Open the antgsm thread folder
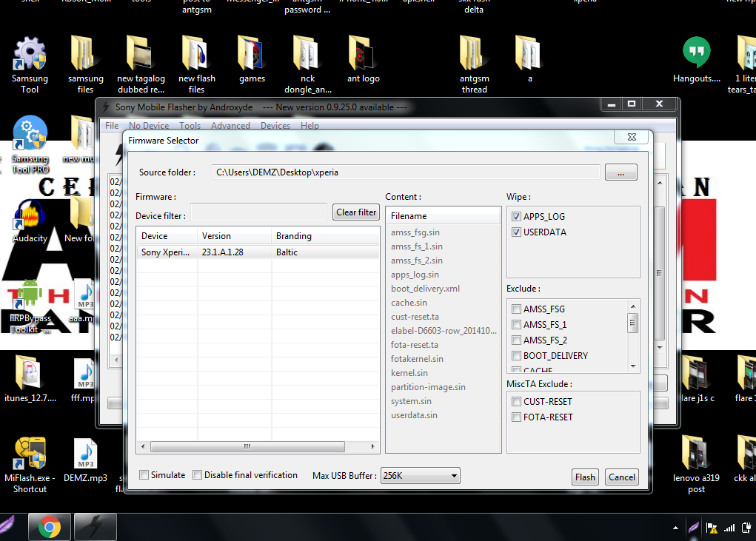The image size is (756, 541). point(475,64)
